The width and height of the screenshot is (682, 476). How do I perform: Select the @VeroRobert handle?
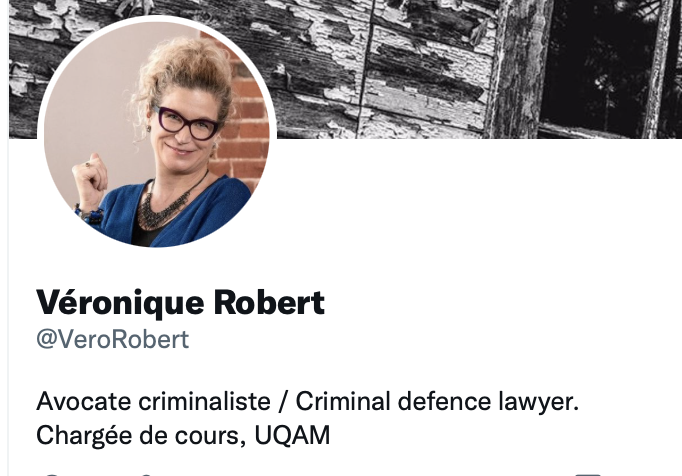point(113,339)
